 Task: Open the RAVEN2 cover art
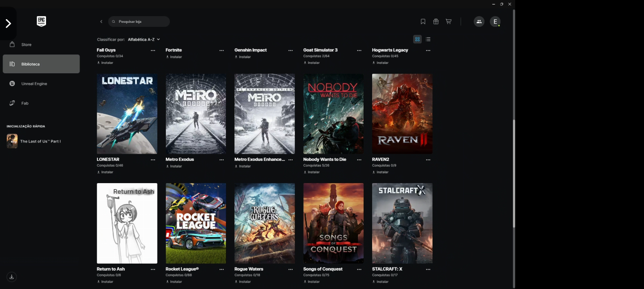point(402,114)
